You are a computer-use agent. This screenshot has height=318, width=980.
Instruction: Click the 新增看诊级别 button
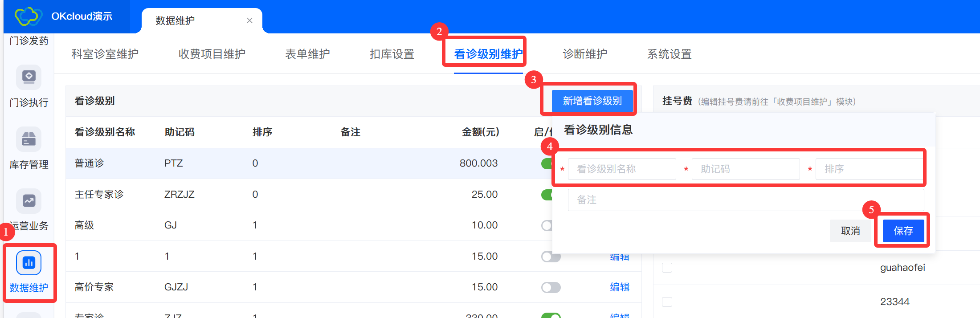tap(592, 101)
